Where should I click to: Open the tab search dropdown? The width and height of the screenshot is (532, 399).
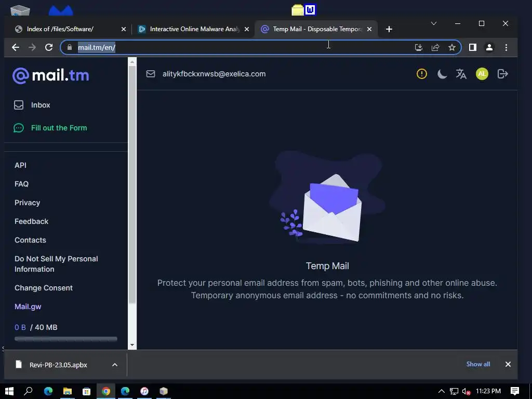[434, 23]
